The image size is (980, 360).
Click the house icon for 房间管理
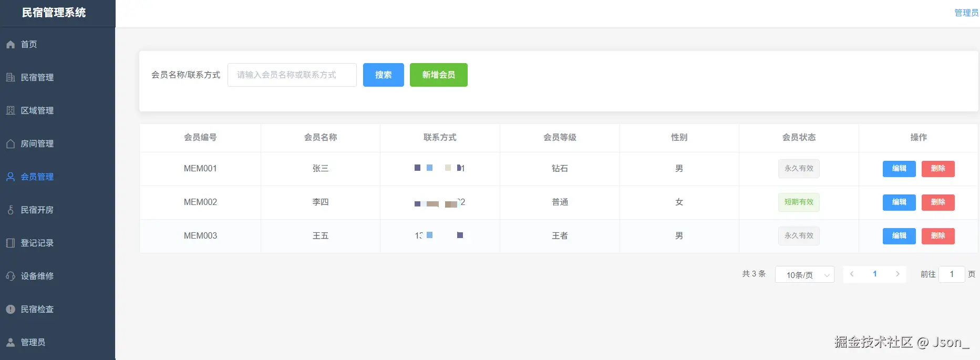pyautogui.click(x=11, y=144)
